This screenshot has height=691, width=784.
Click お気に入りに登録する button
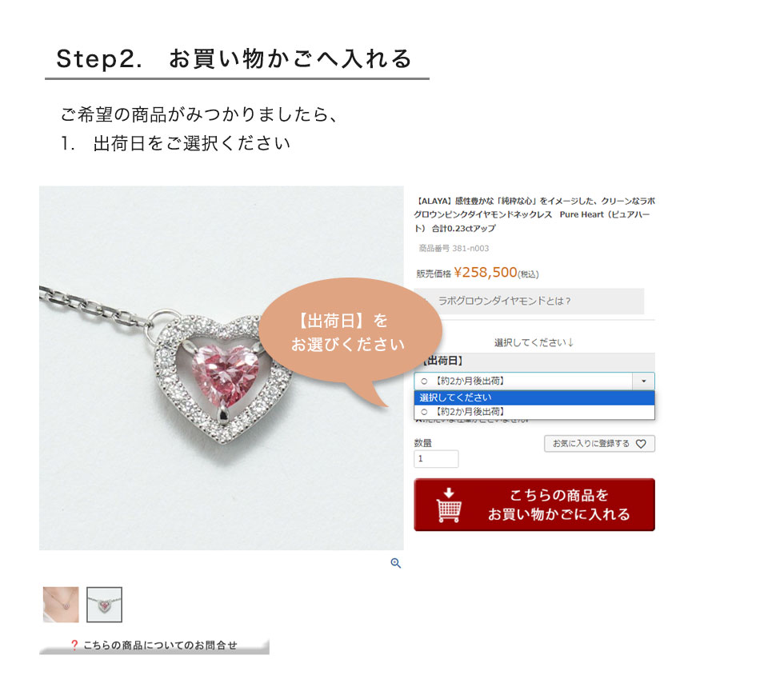click(599, 444)
